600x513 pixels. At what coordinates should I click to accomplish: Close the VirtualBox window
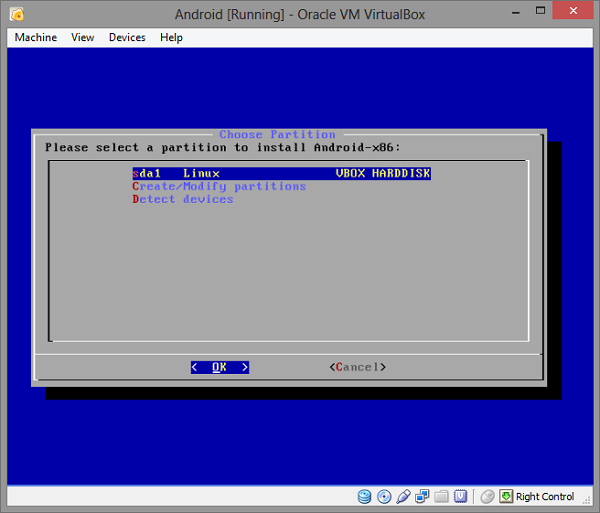573,10
